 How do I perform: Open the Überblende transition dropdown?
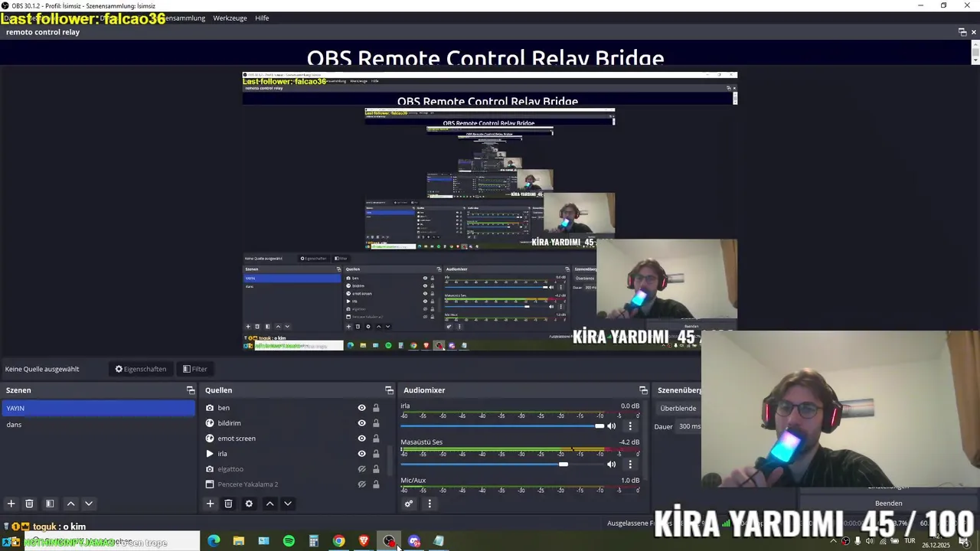tap(679, 408)
